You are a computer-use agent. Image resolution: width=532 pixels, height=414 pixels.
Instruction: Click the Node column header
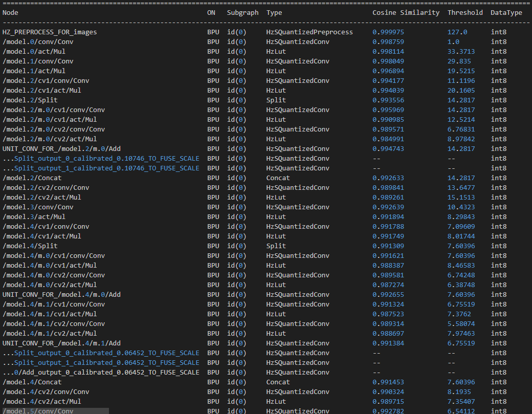coord(10,12)
